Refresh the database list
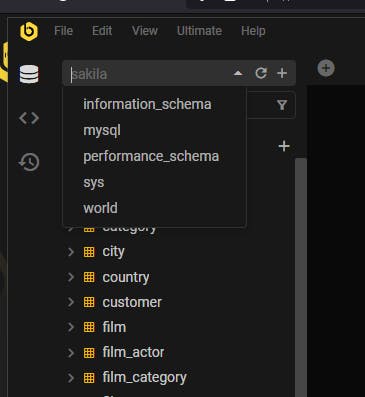Image resolution: width=365 pixels, height=397 pixels. (x=261, y=73)
